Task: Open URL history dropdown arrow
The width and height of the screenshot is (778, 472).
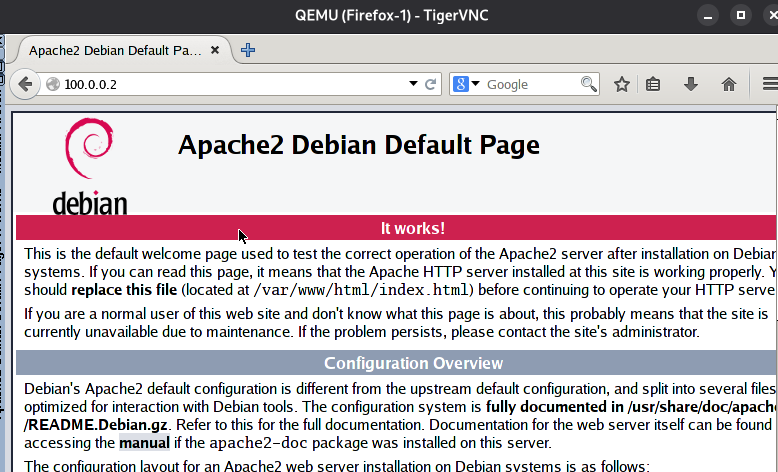Action: pos(413,84)
